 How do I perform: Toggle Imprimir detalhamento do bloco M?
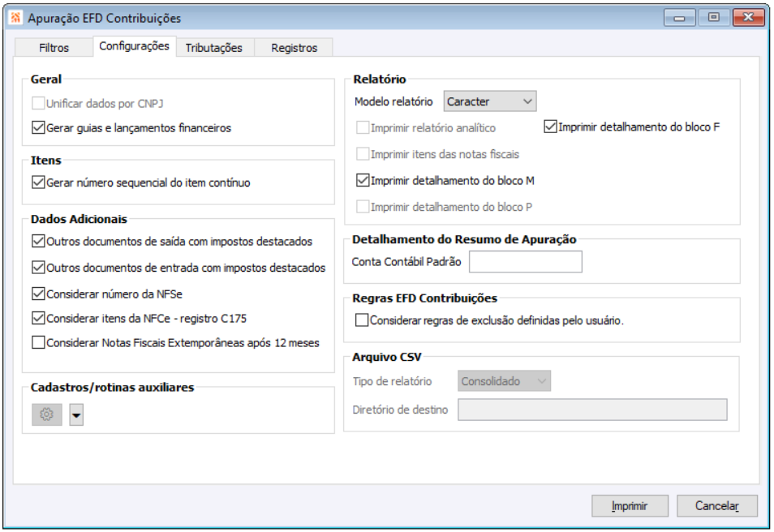363,180
